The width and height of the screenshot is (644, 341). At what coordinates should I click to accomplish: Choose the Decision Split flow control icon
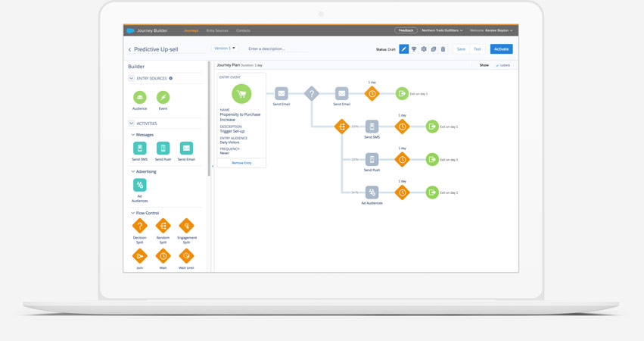tap(140, 226)
